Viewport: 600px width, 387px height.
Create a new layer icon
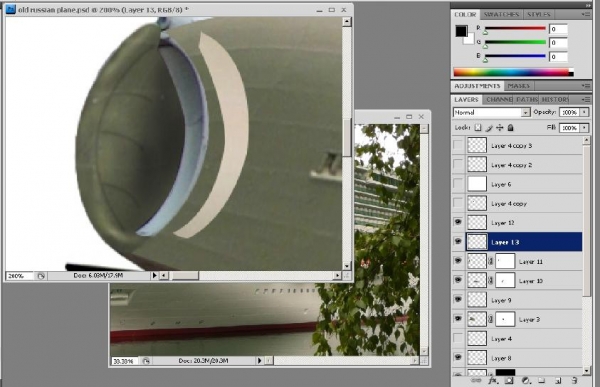(x=558, y=380)
